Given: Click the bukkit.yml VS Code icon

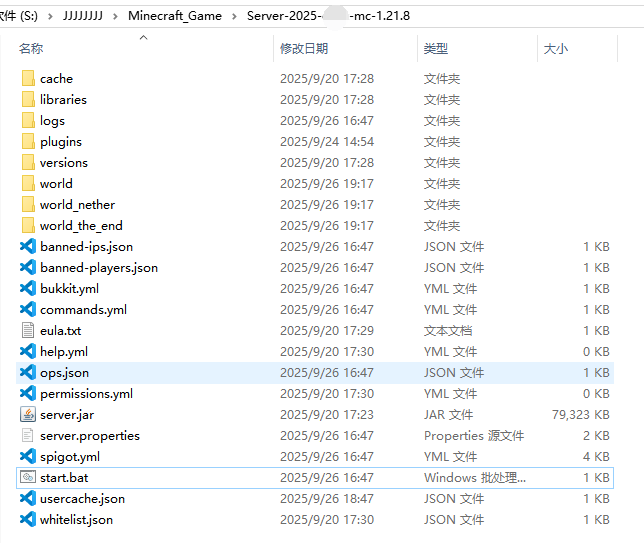Looking at the screenshot, I should (28, 288).
